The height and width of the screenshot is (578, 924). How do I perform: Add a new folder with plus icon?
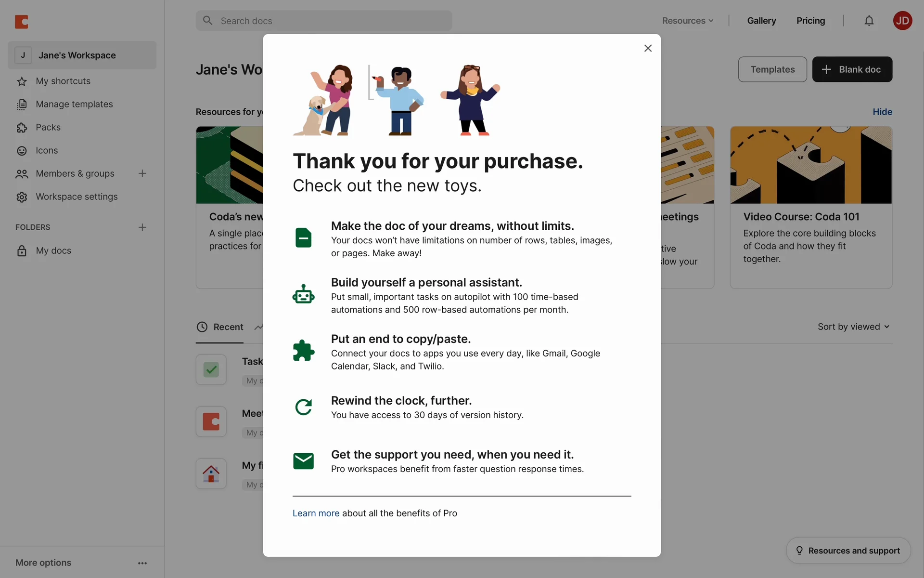[142, 227]
